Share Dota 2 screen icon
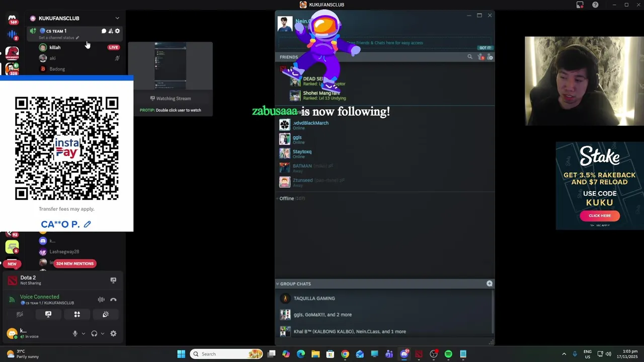The image size is (644, 362). (x=113, y=280)
